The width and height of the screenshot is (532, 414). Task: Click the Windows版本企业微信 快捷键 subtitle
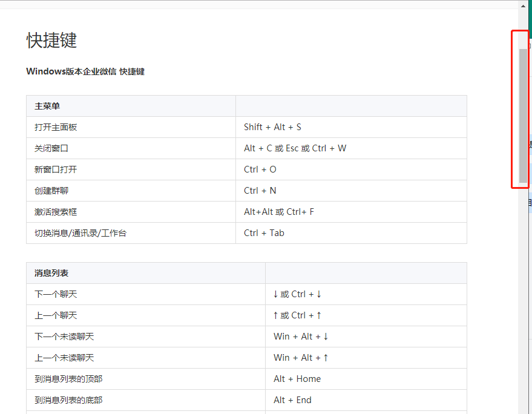(85, 71)
